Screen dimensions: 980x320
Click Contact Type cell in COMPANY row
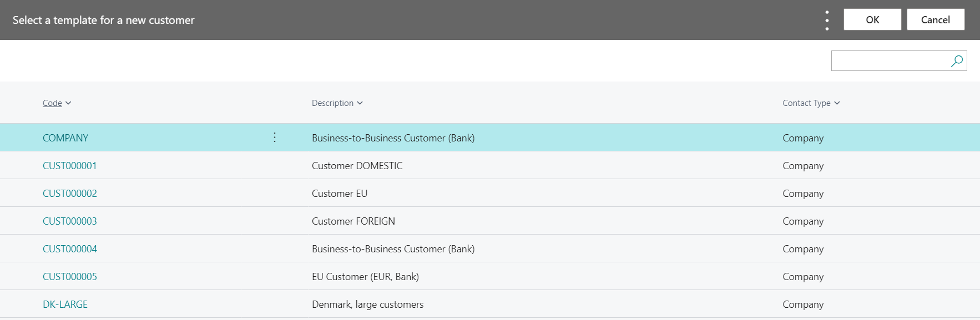(803, 138)
